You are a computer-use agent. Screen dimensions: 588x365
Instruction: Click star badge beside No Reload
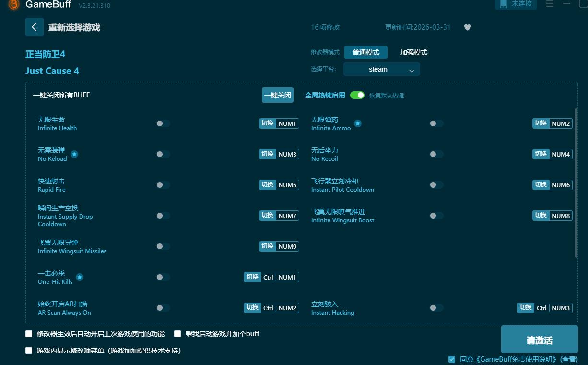pyautogui.click(x=74, y=154)
